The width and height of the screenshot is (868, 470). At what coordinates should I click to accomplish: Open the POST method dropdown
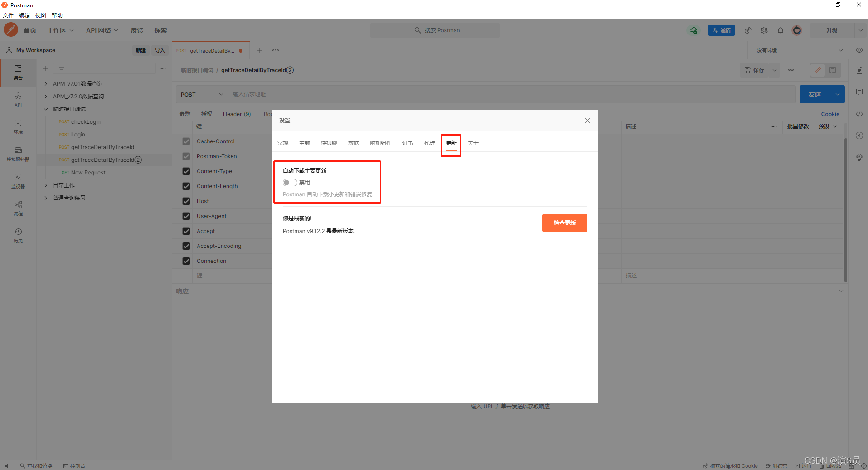click(202, 94)
